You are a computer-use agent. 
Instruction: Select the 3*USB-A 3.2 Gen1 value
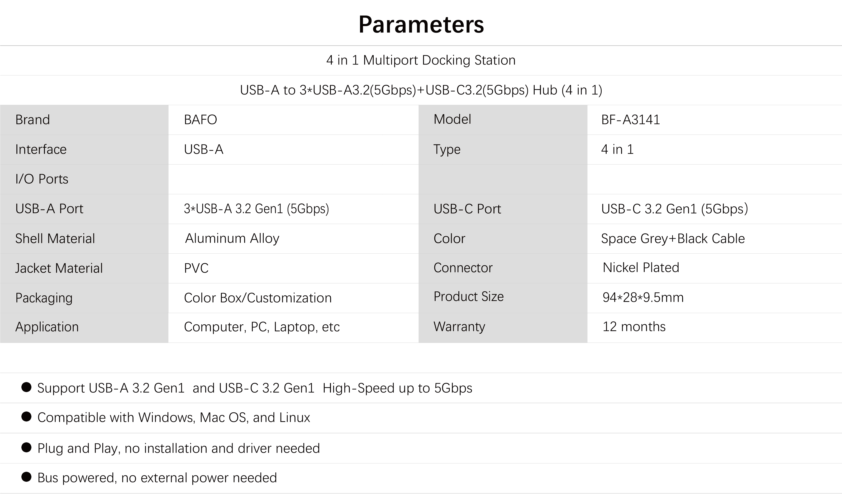(x=257, y=209)
